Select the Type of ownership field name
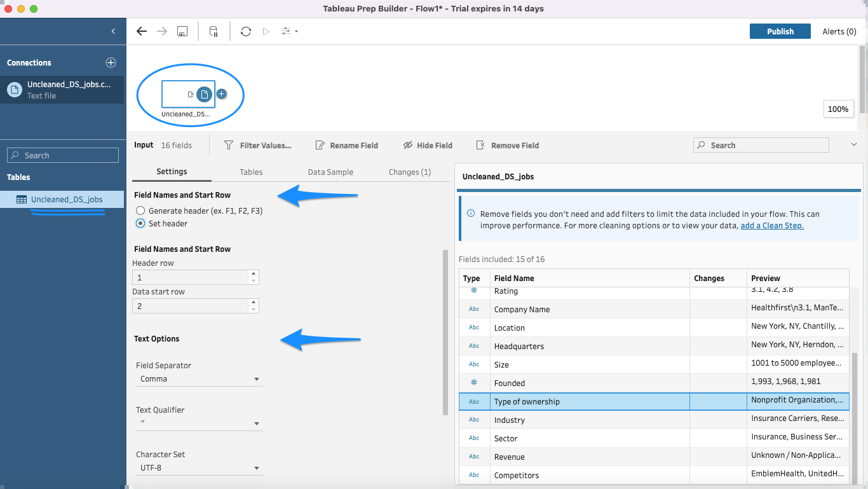Viewport: 868px width, 489px height. (527, 402)
